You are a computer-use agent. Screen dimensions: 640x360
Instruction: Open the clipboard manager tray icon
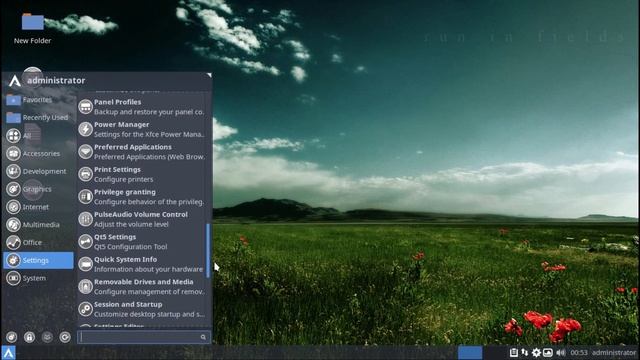pos(514,352)
